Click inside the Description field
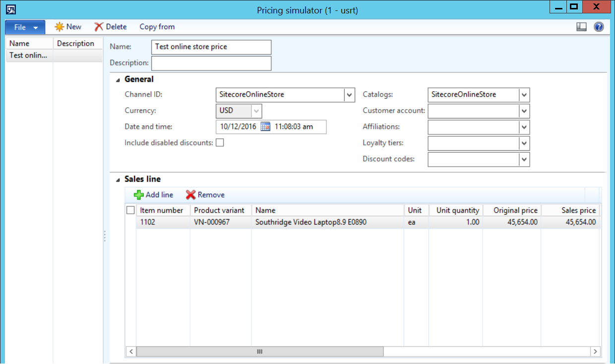Viewport: 615px width, 364px height. coord(211,63)
